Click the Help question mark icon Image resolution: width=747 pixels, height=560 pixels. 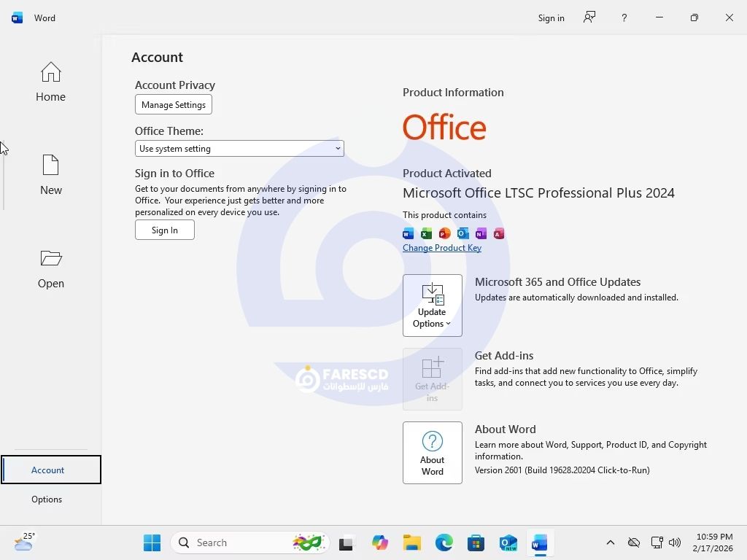tap(624, 17)
